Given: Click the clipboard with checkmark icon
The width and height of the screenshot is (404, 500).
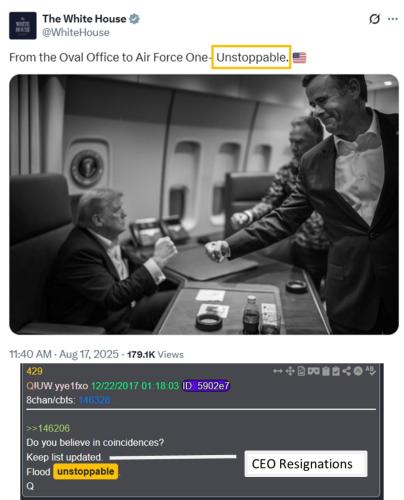Looking at the screenshot, I should click(336, 371).
